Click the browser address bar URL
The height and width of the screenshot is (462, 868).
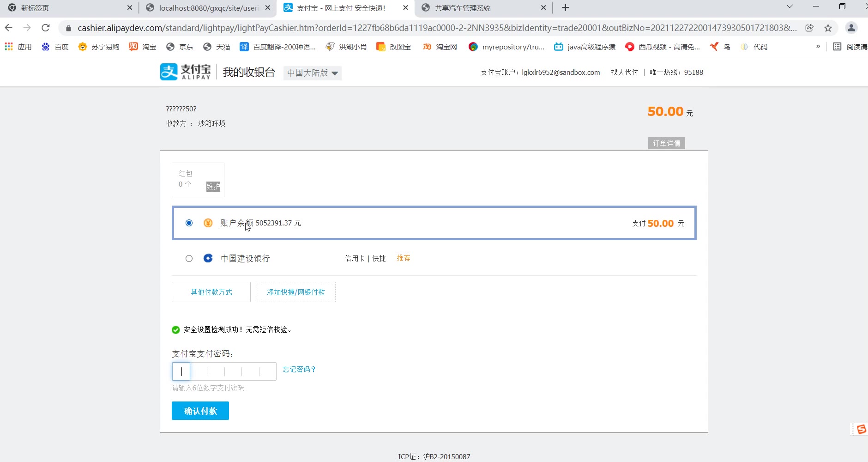click(x=437, y=28)
